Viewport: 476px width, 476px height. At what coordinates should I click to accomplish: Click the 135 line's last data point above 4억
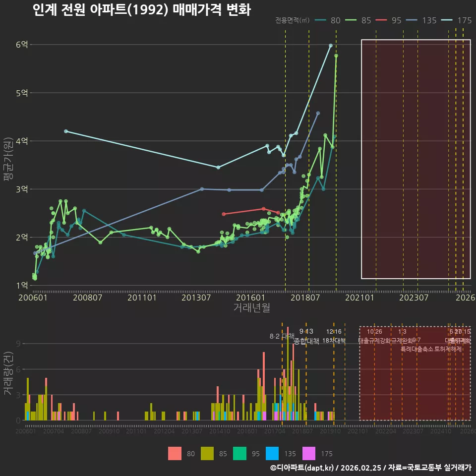click(318, 113)
